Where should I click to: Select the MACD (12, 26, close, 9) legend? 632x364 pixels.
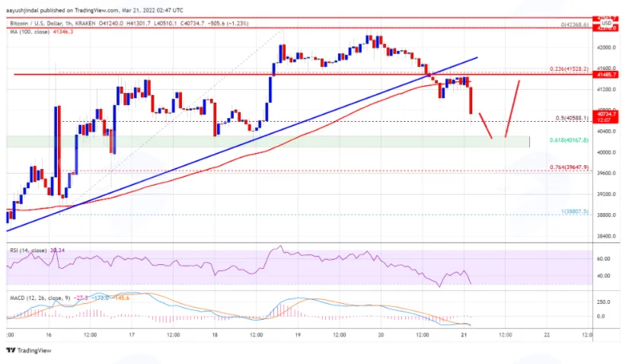tap(40, 298)
